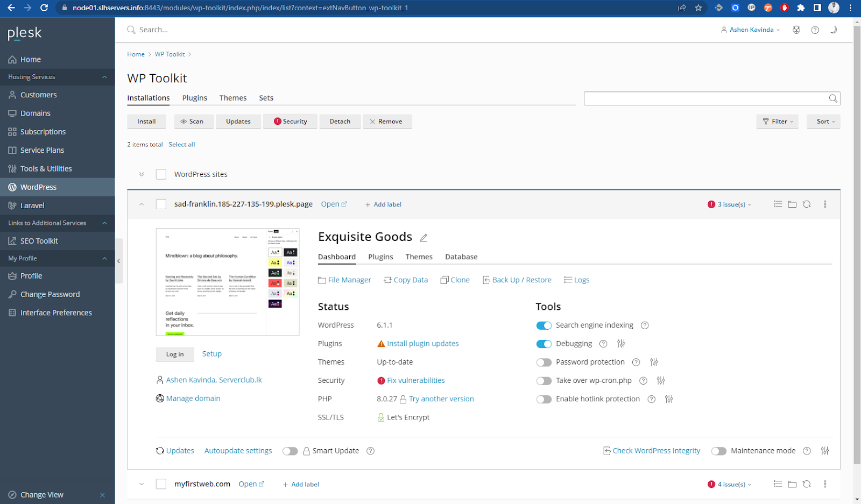Open the Filter dropdown
Image resolution: width=861 pixels, height=504 pixels.
[x=777, y=122]
